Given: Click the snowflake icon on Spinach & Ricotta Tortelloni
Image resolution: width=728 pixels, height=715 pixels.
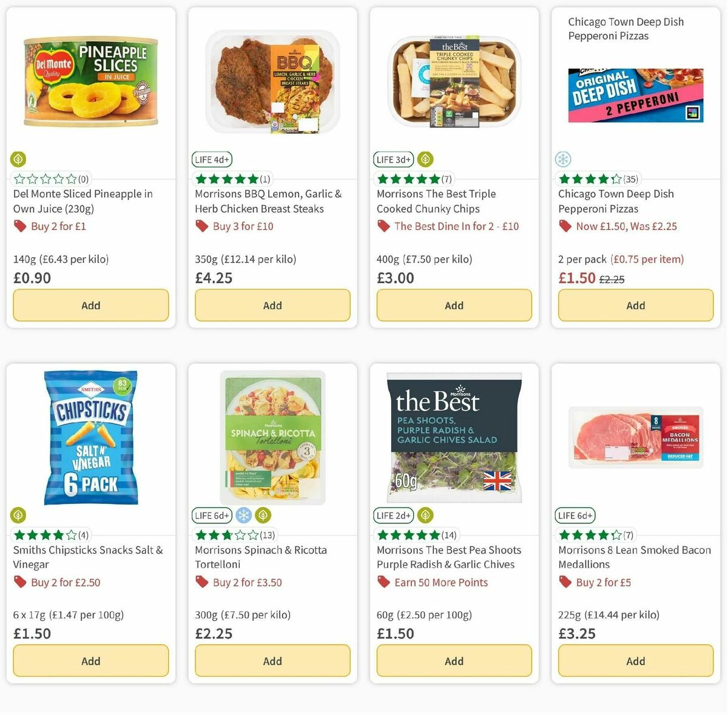Looking at the screenshot, I should click(x=242, y=515).
